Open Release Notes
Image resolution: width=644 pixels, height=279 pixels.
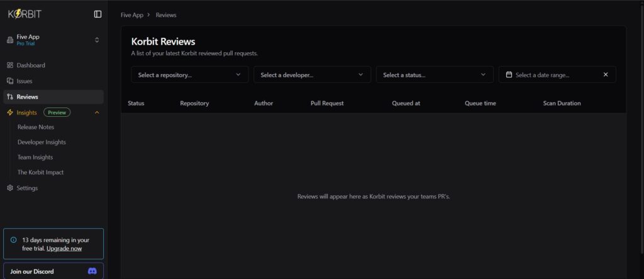tap(36, 127)
